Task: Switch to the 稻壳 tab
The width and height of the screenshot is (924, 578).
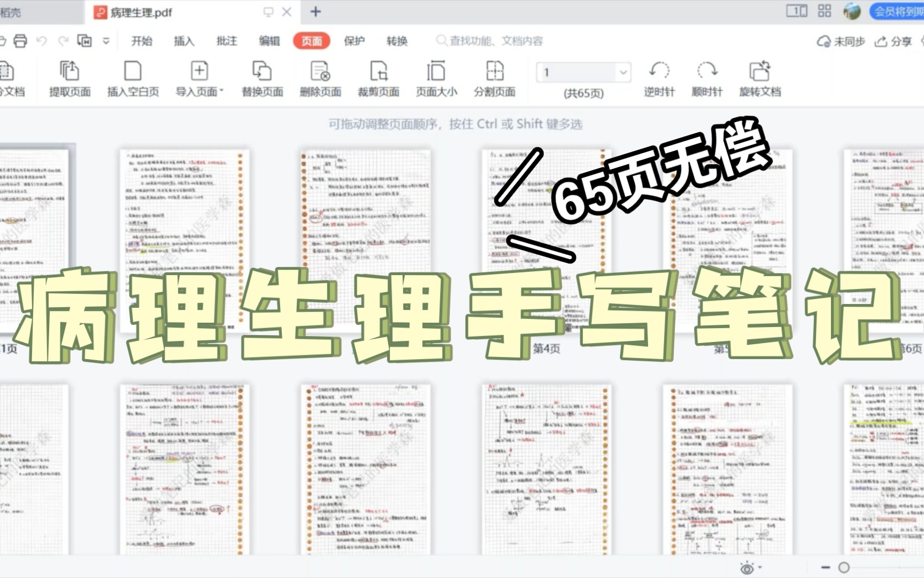Action: [11, 12]
